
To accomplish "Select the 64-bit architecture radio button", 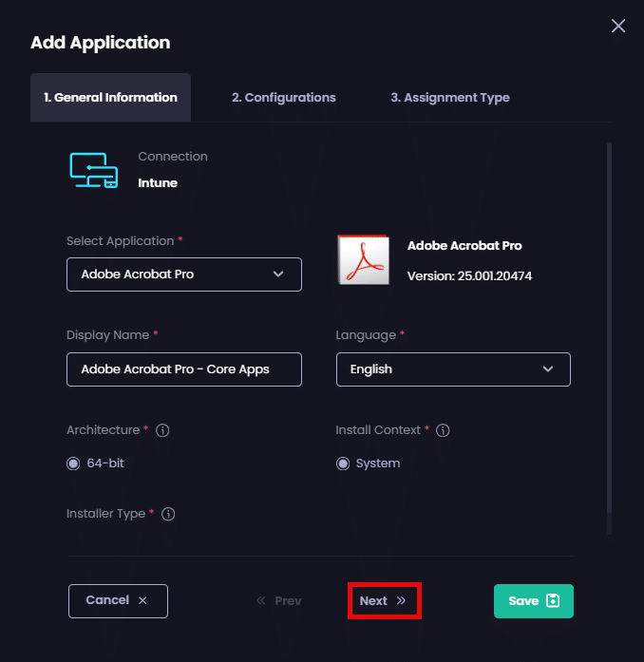I will point(73,463).
